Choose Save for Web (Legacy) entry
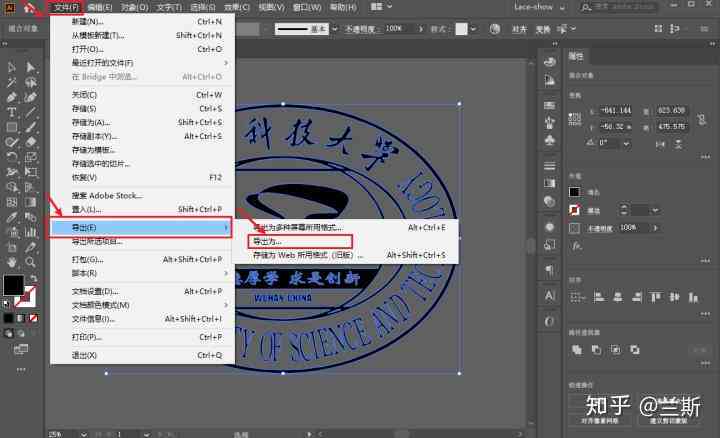720x438 pixels. [346, 255]
